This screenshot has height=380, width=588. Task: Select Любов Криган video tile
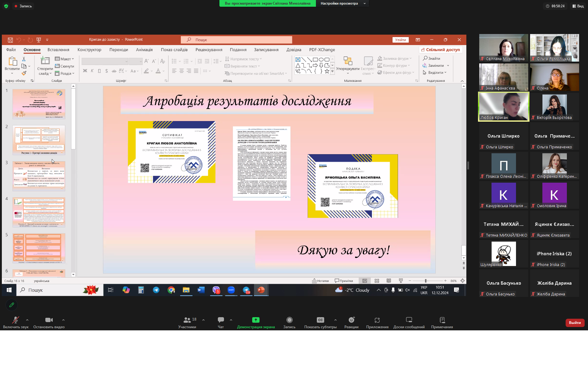coord(504,107)
